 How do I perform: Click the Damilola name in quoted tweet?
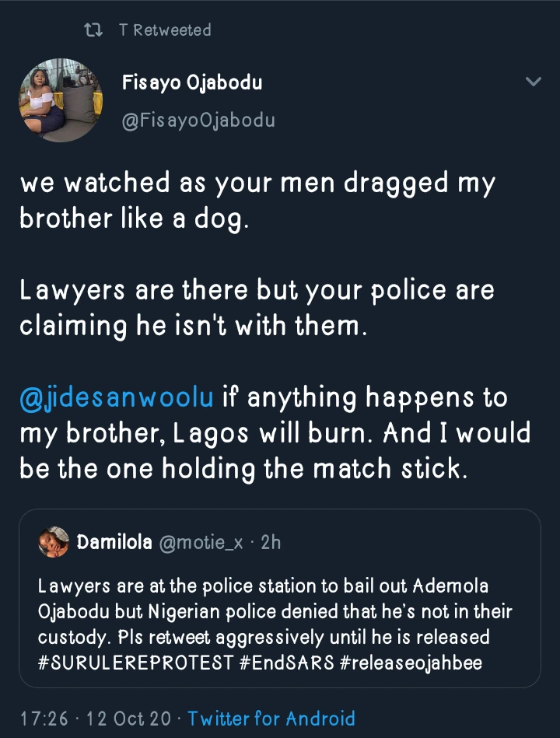tap(114, 542)
